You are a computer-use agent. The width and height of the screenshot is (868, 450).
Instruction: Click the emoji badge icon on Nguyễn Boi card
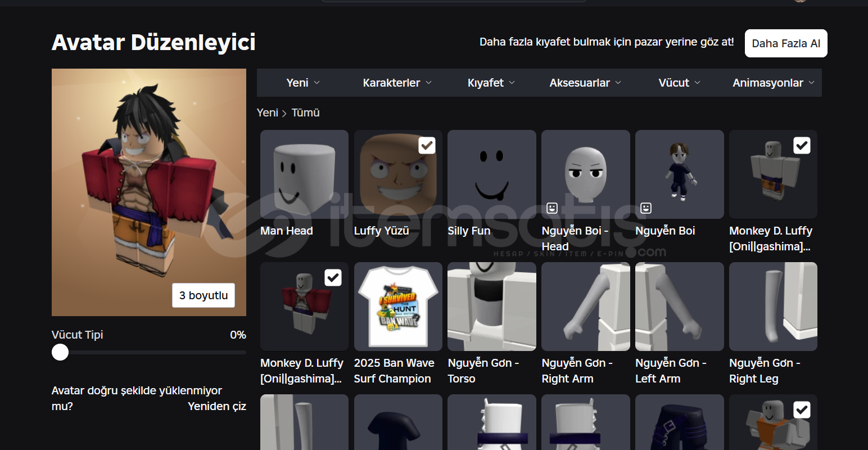pyautogui.click(x=646, y=208)
